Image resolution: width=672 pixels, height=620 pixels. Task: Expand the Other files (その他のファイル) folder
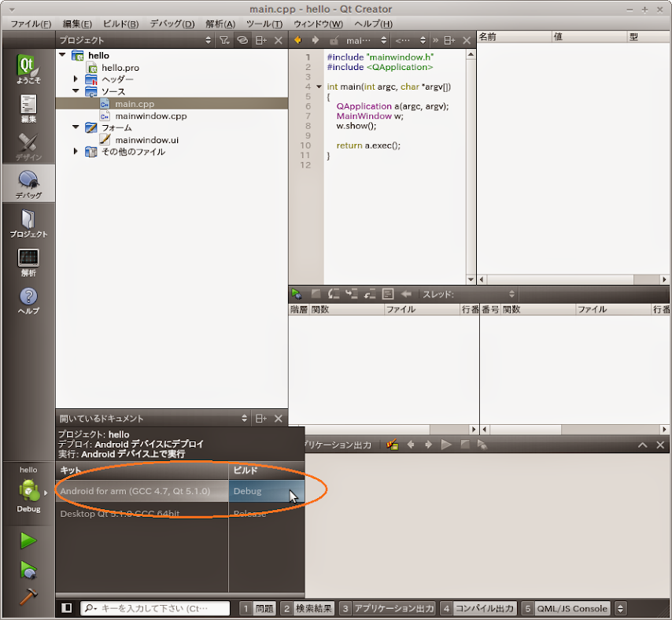(76, 151)
